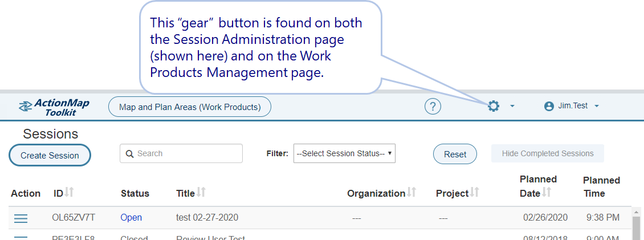Click into the Search sessions field
644x240 pixels.
point(181,153)
